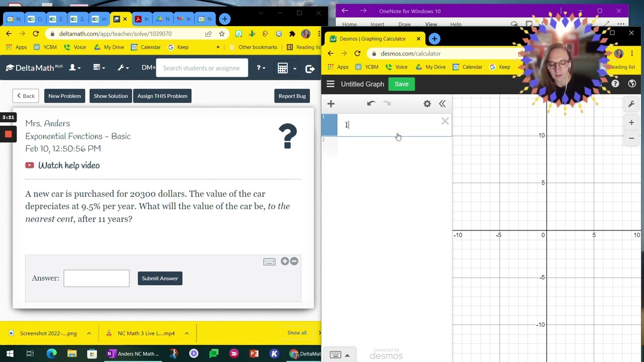Reload the deltamath.com page
Image resolution: width=644 pixels, height=362 pixels.
tap(36, 34)
